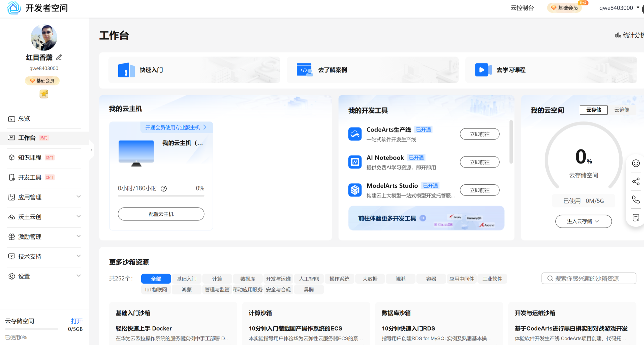This screenshot has height=345, width=644.
Task: Click the 沃土云创 cloud icon
Action: point(12,217)
